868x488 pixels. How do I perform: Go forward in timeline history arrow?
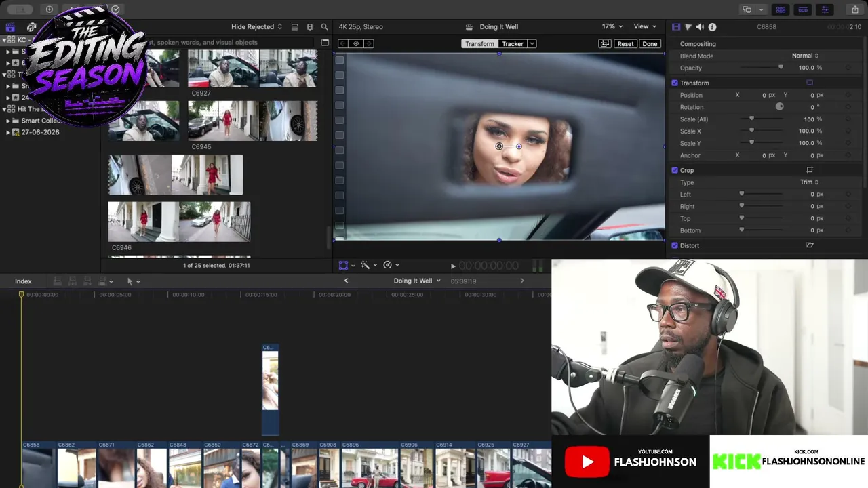point(522,281)
